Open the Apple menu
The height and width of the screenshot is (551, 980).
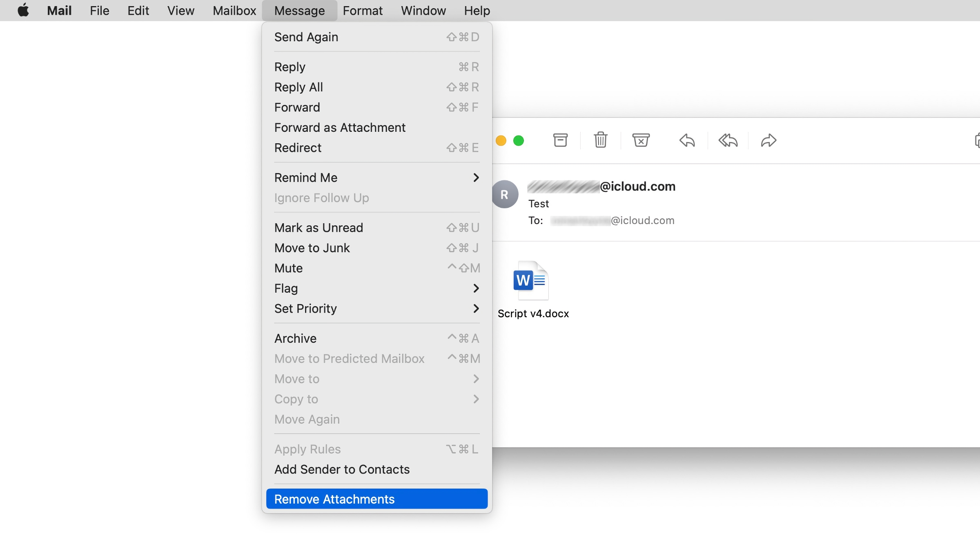[23, 10]
